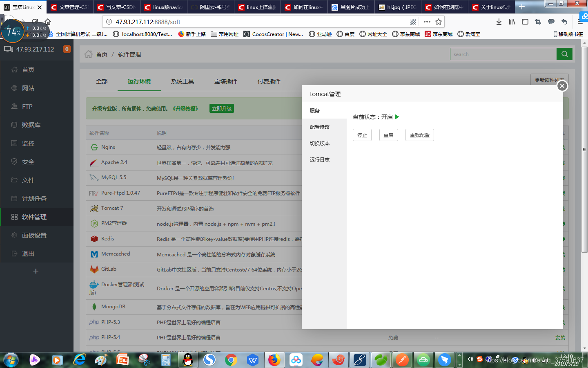Open the 《升级教程》 link
Viewport: 588px width, 368px height.
[185, 109]
